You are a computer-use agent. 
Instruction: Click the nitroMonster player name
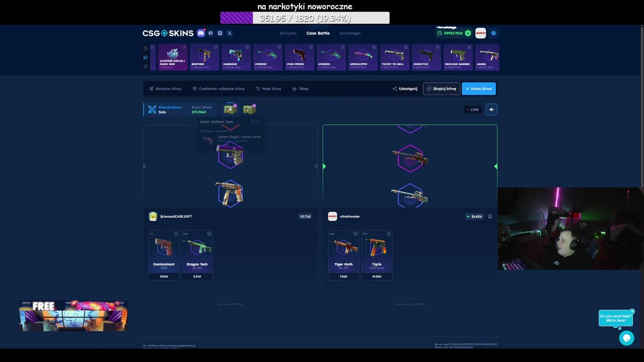click(350, 217)
